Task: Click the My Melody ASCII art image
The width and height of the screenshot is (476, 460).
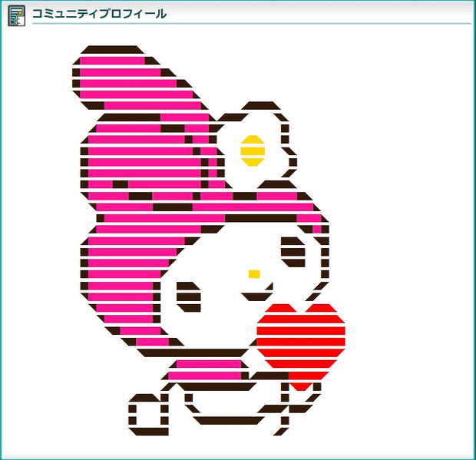Action: 209,241
